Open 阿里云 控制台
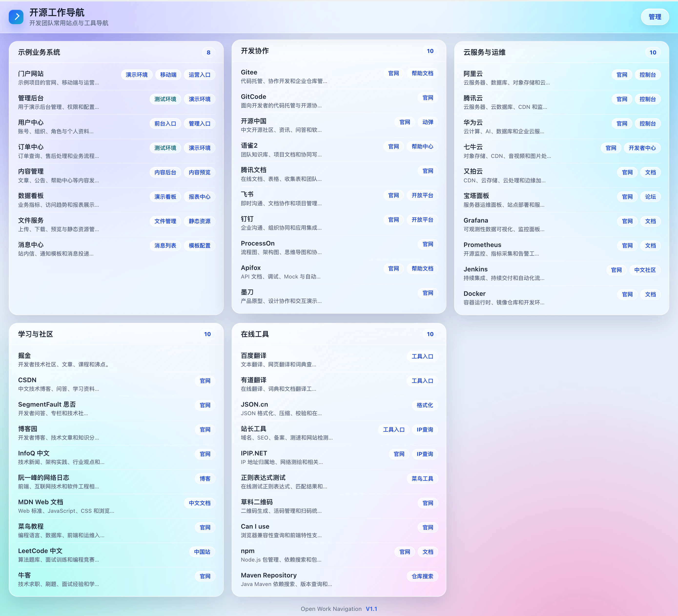Image resolution: width=678 pixels, height=616 pixels. (x=648, y=75)
